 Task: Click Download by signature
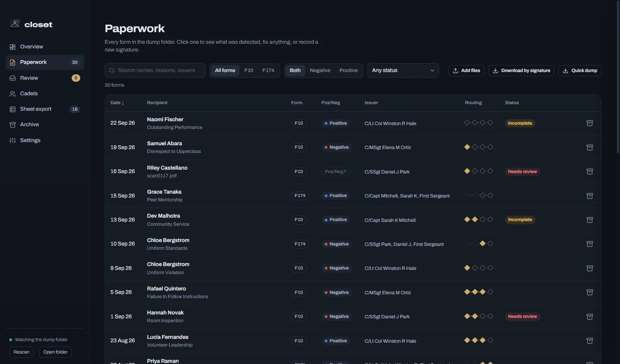pyautogui.click(x=521, y=70)
